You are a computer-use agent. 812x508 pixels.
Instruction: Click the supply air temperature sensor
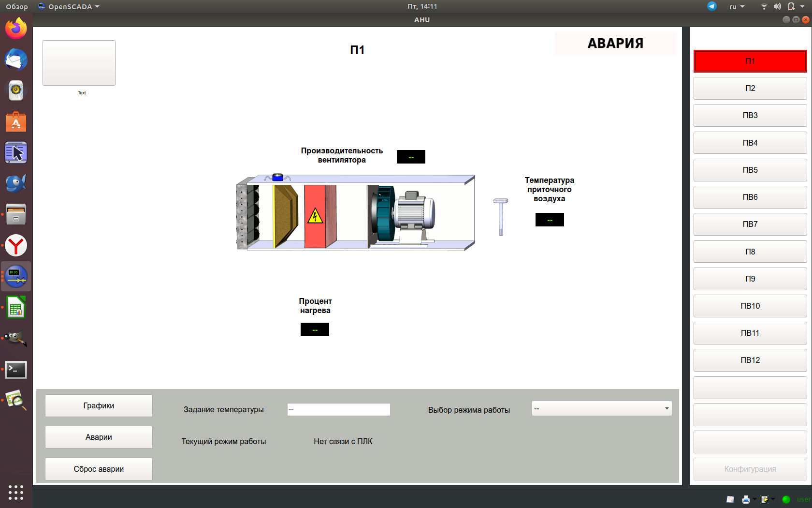(x=501, y=216)
